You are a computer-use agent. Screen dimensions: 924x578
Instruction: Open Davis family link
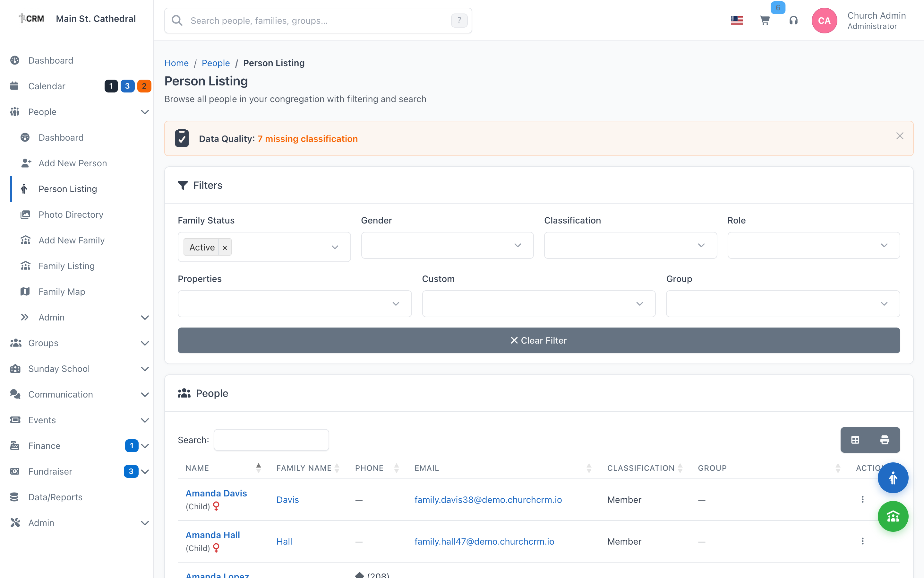click(287, 500)
